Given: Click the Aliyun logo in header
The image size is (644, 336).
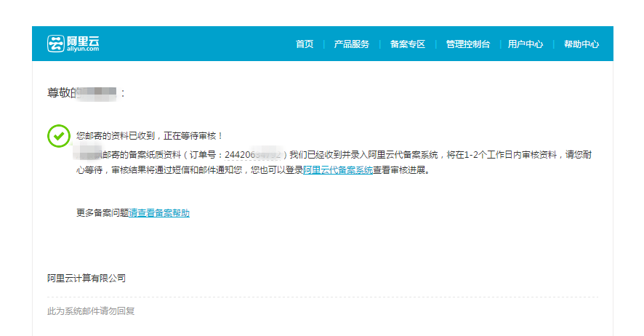Looking at the screenshot, I should [x=73, y=44].
